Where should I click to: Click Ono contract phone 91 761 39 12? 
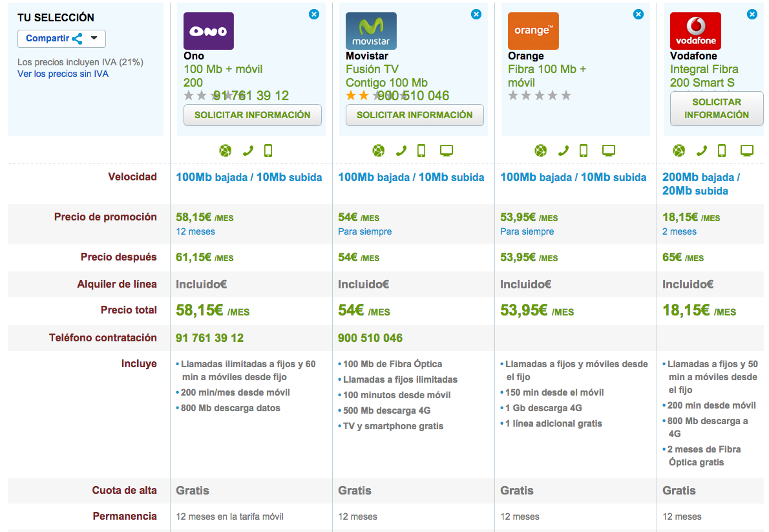click(209, 338)
